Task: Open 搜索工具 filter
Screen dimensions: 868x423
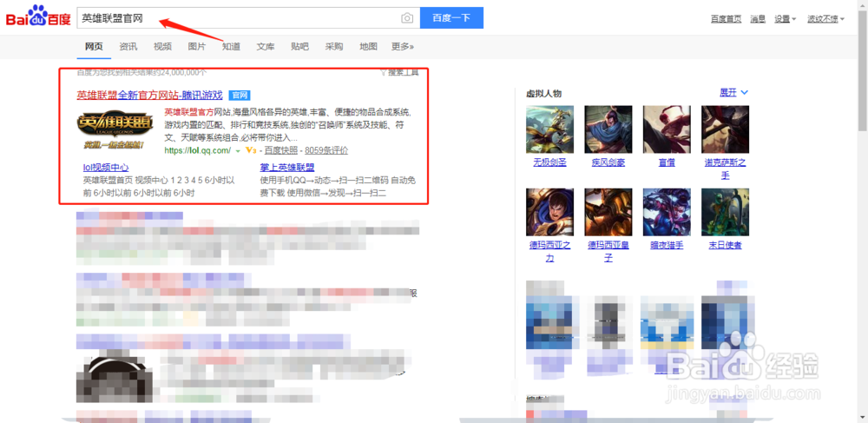Action: point(399,72)
